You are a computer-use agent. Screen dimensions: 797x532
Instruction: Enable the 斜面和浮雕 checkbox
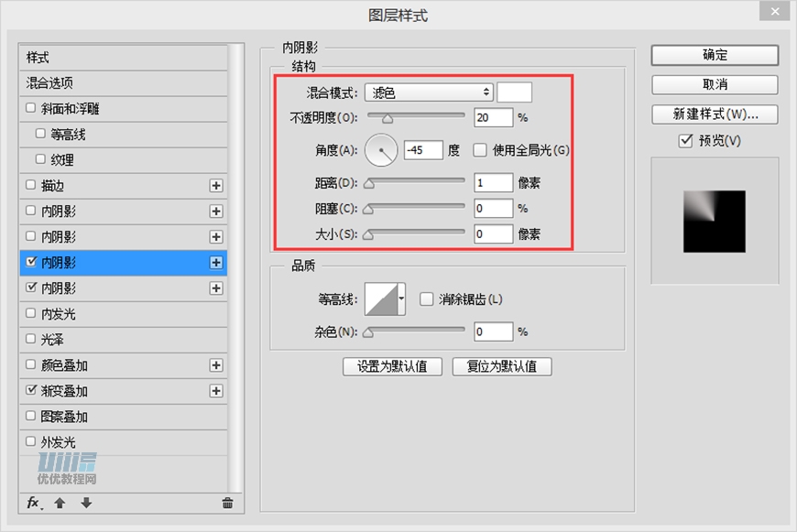[30, 108]
